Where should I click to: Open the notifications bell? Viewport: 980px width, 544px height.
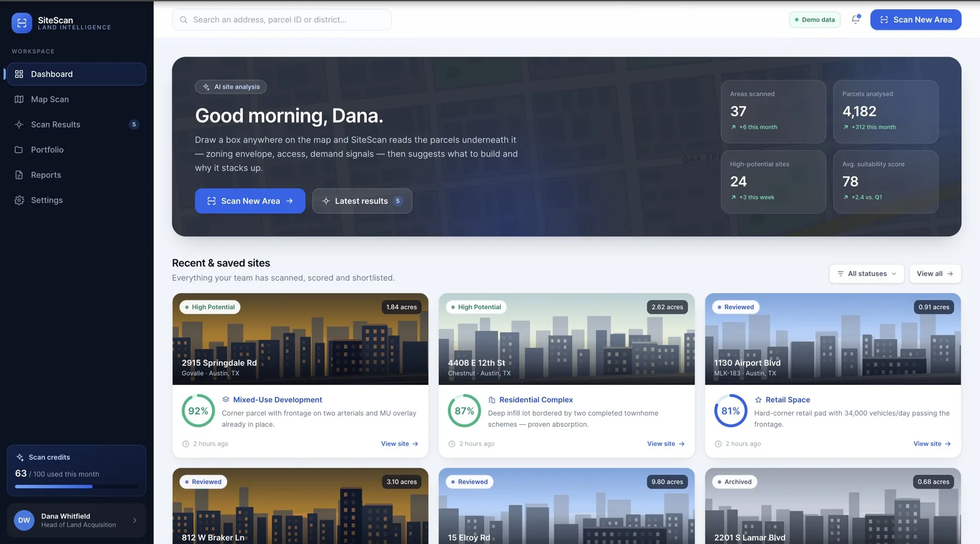pos(855,20)
